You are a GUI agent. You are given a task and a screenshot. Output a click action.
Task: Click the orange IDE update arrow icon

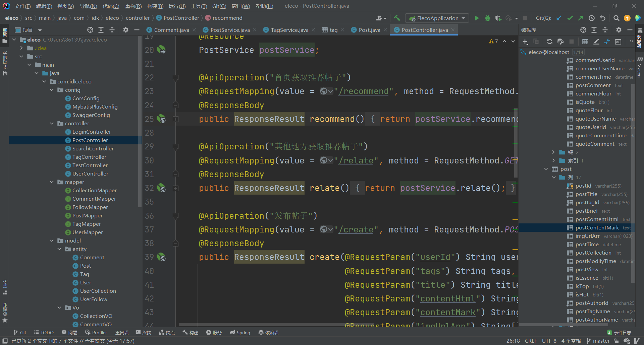pyautogui.click(x=627, y=18)
